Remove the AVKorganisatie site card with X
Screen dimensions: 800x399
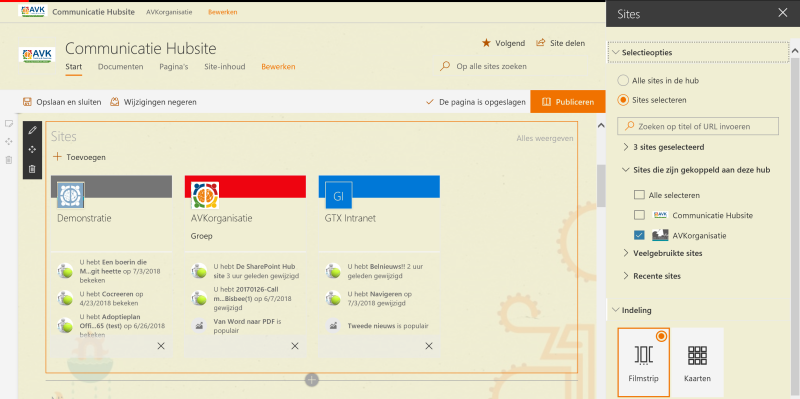(x=295, y=346)
